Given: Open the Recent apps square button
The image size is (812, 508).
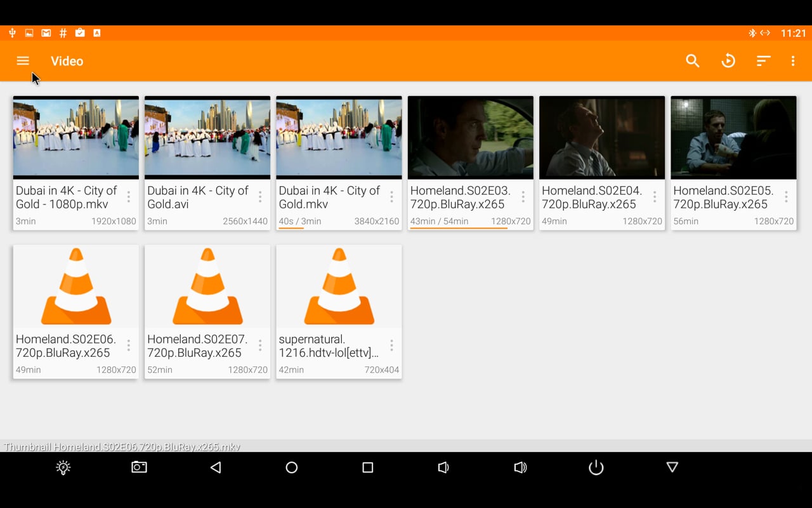Looking at the screenshot, I should [367, 467].
